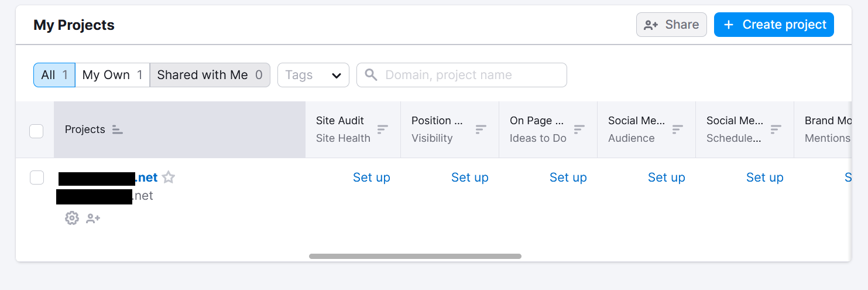Sort by Position Tracking visibility icon
868x290 pixels.
tap(481, 129)
